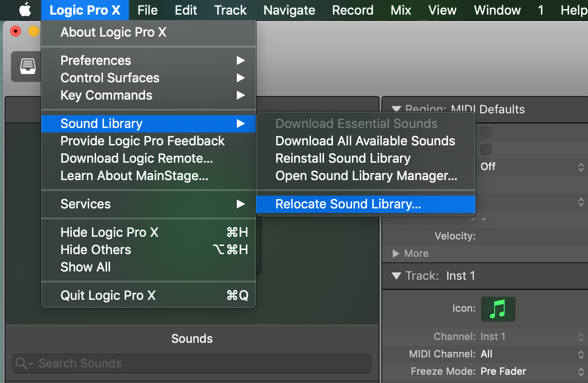
Task: Select Open Sound Library Manager…
Action: 366,176
